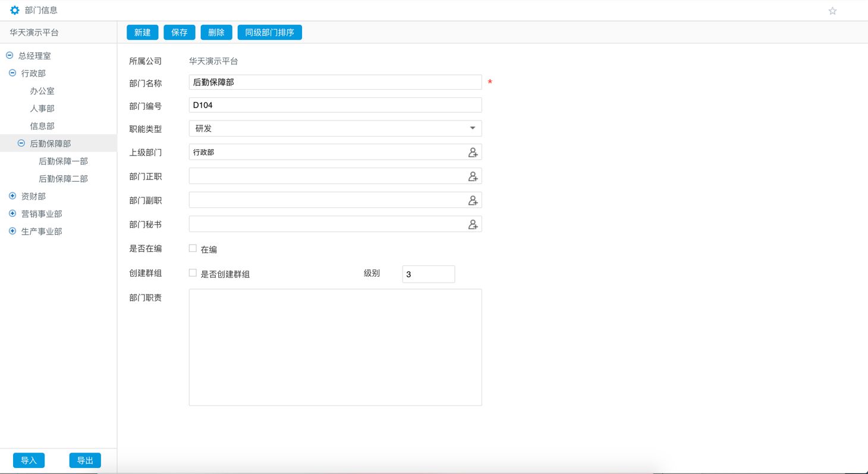Click the 同级部门排序 button
The width and height of the screenshot is (868, 474).
269,33
